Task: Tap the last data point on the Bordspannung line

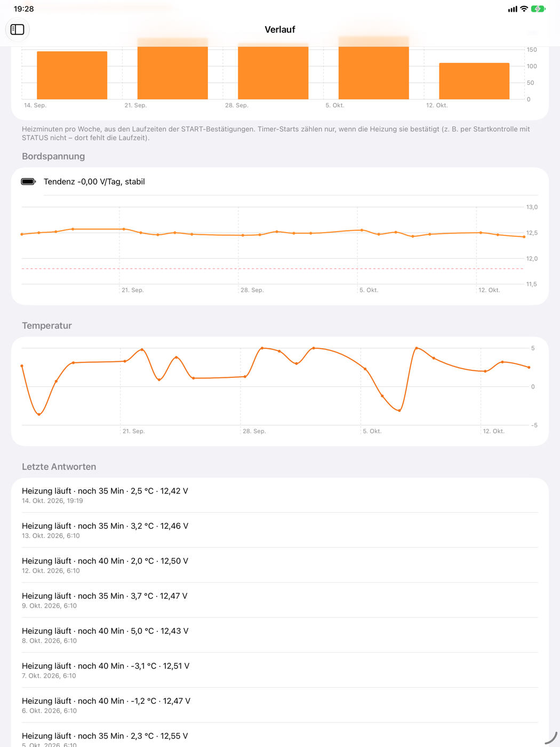Action: (524, 236)
